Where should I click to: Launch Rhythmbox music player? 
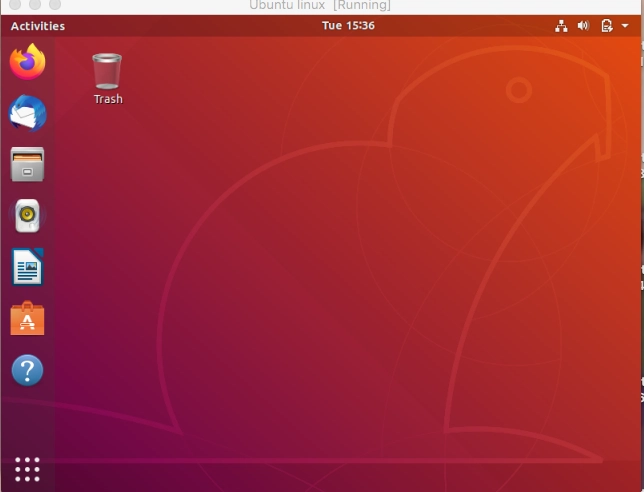click(28, 216)
